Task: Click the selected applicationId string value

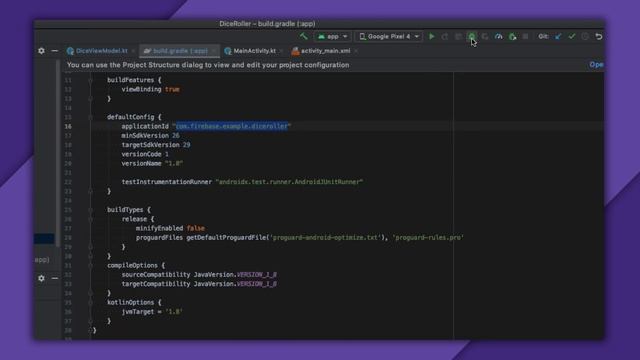Action: [231, 126]
